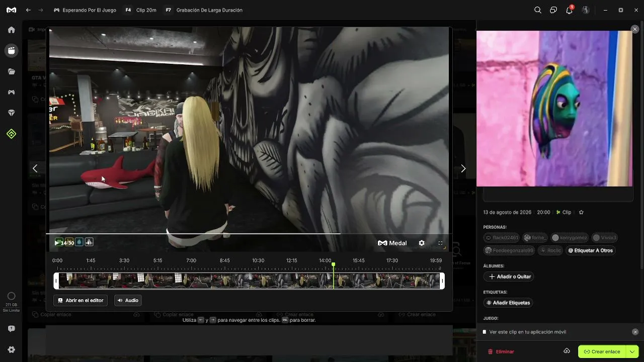Image resolution: width=644 pixels, height=362 pixels.
Task: Favorite the clip with the star icon
Action: click(581, 212)
